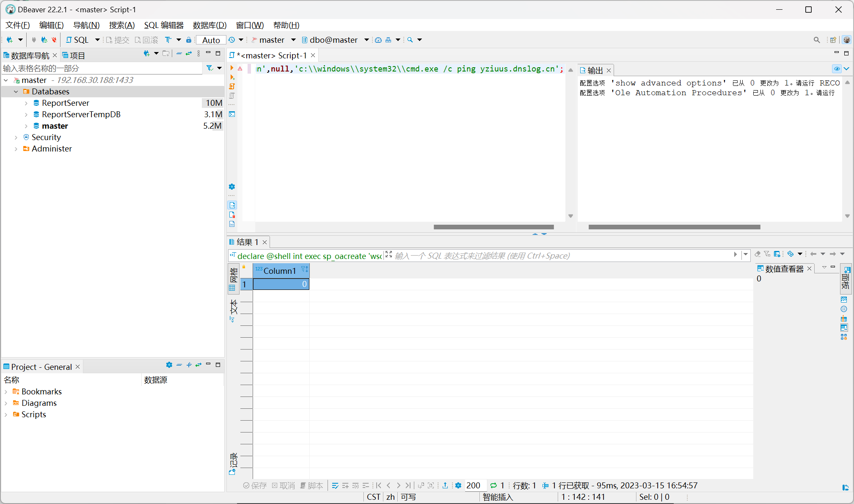This screenshot has height=504, width=854.
Task: Click the SQL editor horizontal scrollbar
Action: pyautogui.click(x=493, y=227)
